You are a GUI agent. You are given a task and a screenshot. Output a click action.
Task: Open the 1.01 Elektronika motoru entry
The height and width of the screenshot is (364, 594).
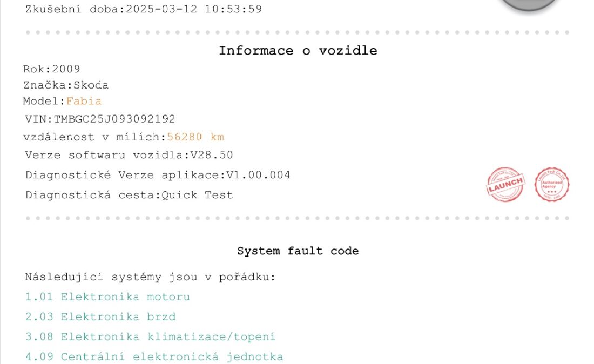pos(107,296)
